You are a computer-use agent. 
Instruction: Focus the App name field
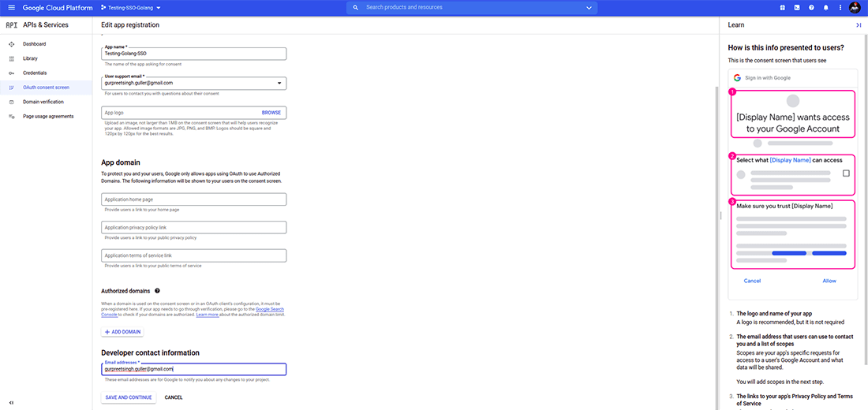pyautogui.click(x=194, y=54)
